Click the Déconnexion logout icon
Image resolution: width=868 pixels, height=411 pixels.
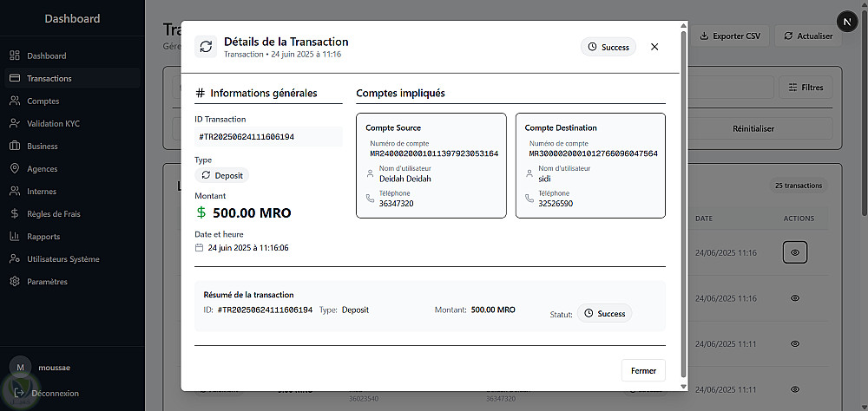(x=19, y=393)
